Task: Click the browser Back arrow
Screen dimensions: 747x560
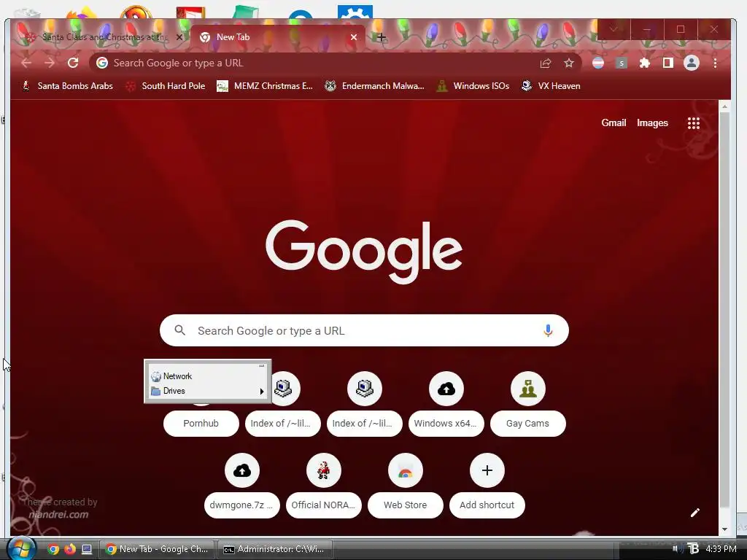Action: (27, 63)
